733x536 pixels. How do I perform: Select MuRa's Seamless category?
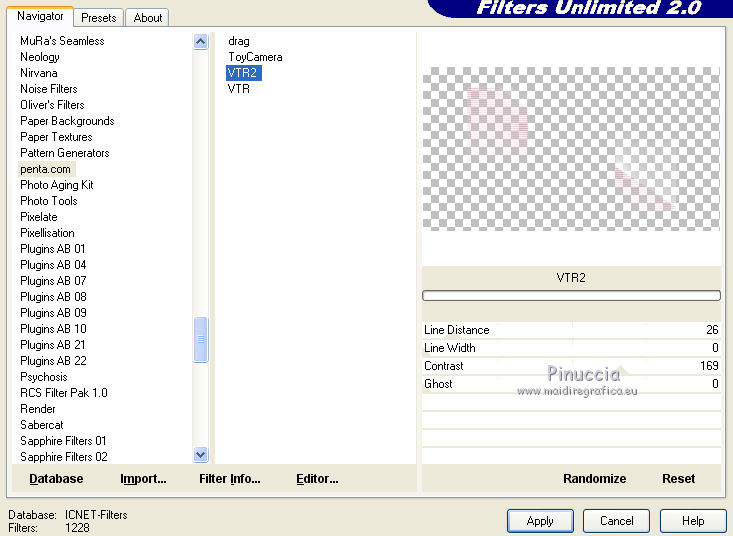(x=62, y=41)
